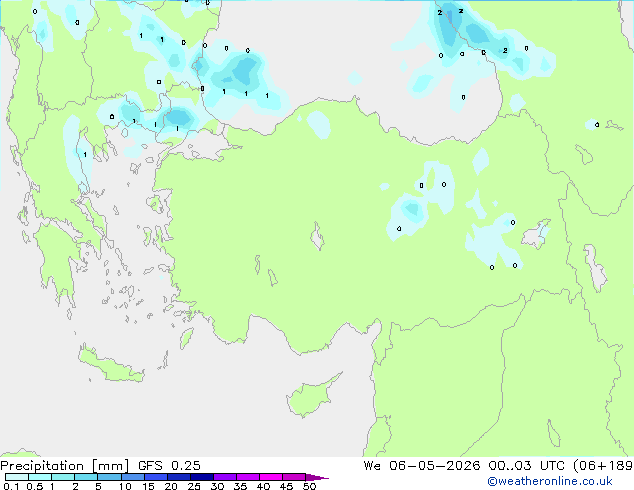Screen dimensions: 634x490
Task: Click the 'We 06-05-2026' date text
Action: [x=422, y=466]
